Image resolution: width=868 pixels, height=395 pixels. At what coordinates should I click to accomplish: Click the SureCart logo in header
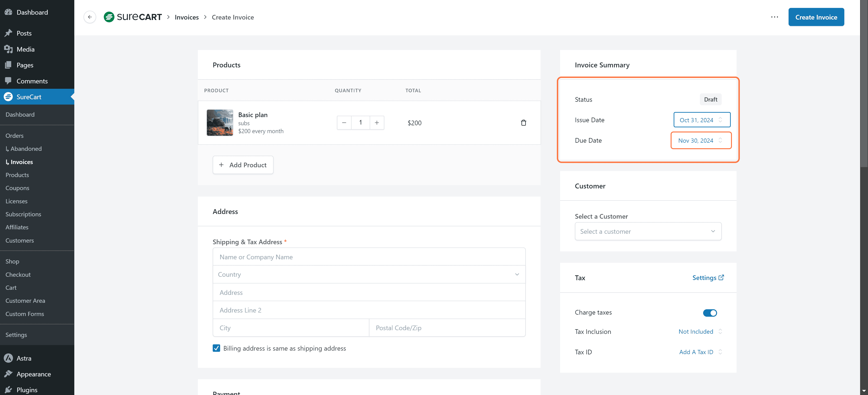tap(133, 17)
